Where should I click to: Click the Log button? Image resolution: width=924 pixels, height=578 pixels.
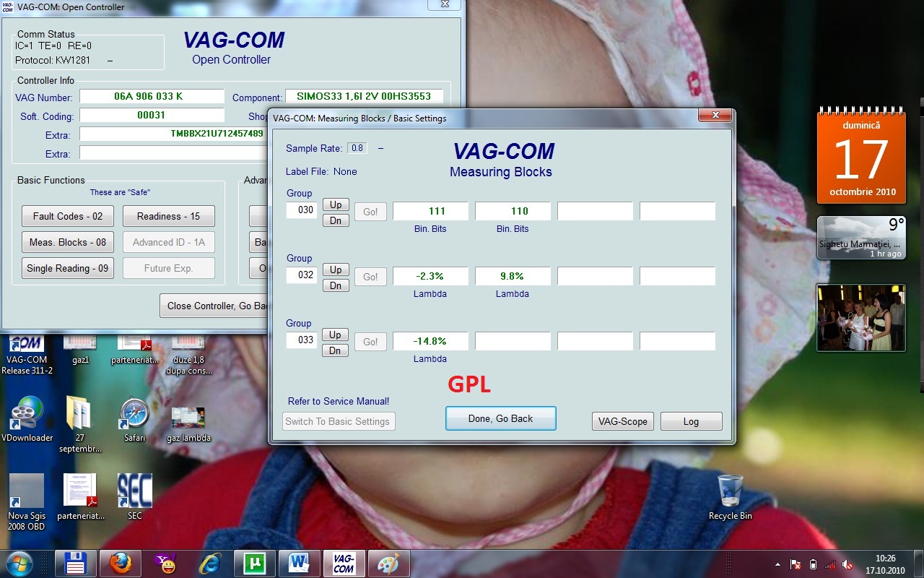coord(691,421)
